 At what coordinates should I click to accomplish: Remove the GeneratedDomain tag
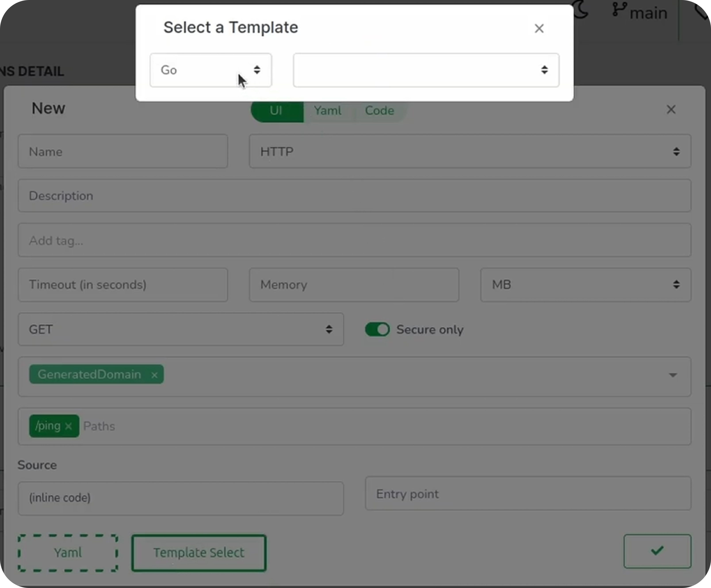(x=154, y=375)
